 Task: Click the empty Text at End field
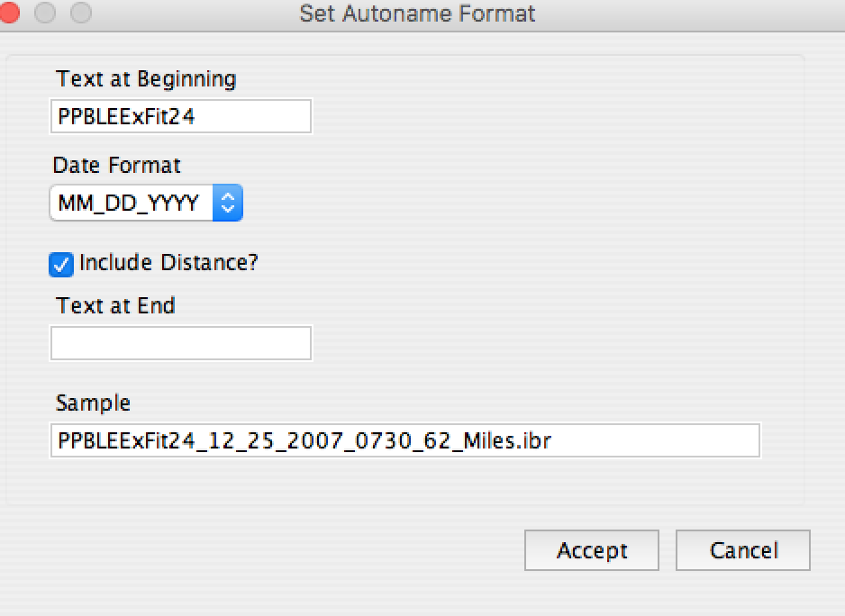(x=181, y=343)
